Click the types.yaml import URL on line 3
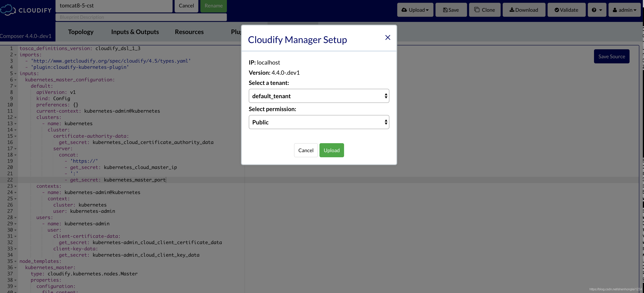 [111, 61]
